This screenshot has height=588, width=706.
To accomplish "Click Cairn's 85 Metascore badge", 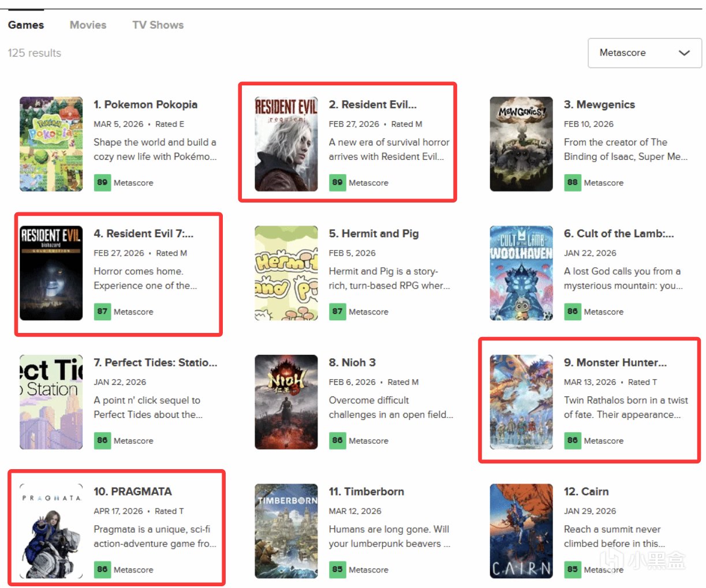I will (572, 570).
